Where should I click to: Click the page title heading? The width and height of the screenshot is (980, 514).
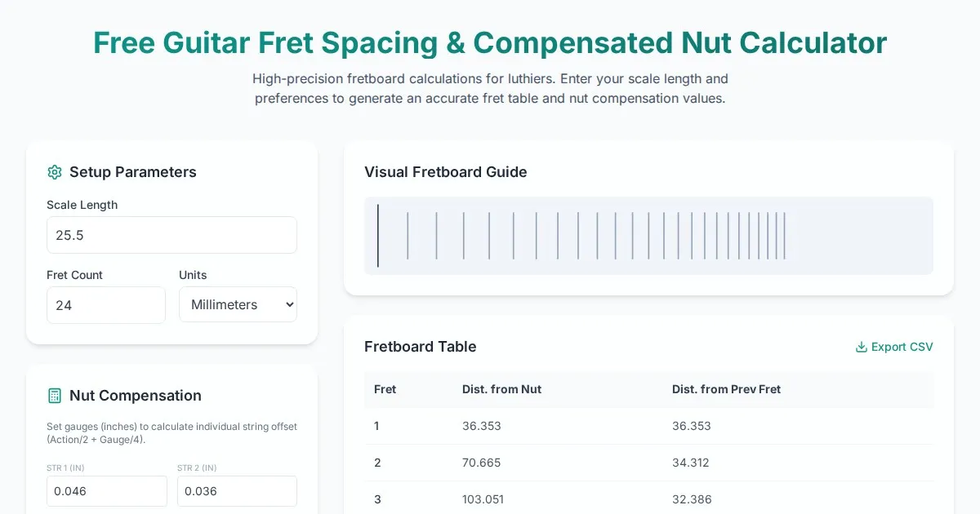(x=490, y=42)
